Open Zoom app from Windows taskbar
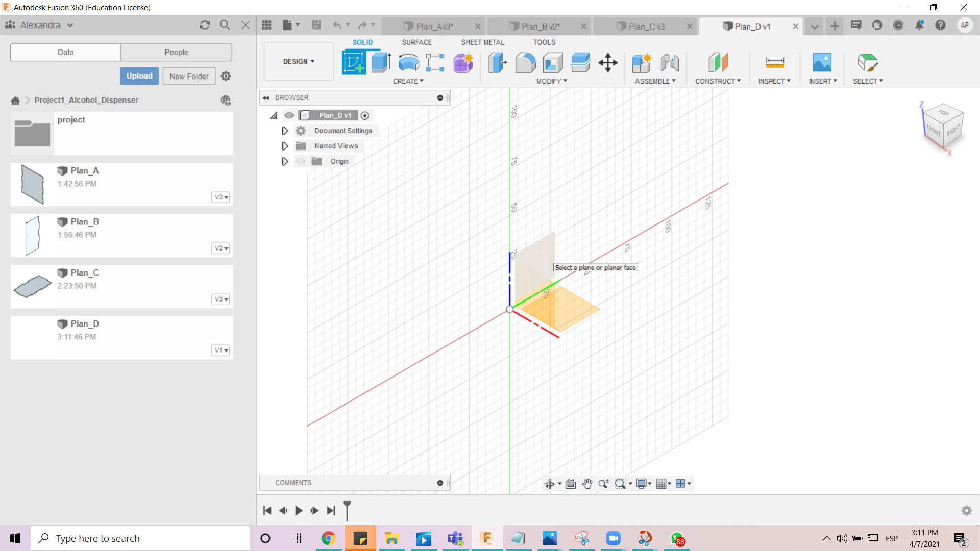 pyautogui.click(x=612, y=538)
